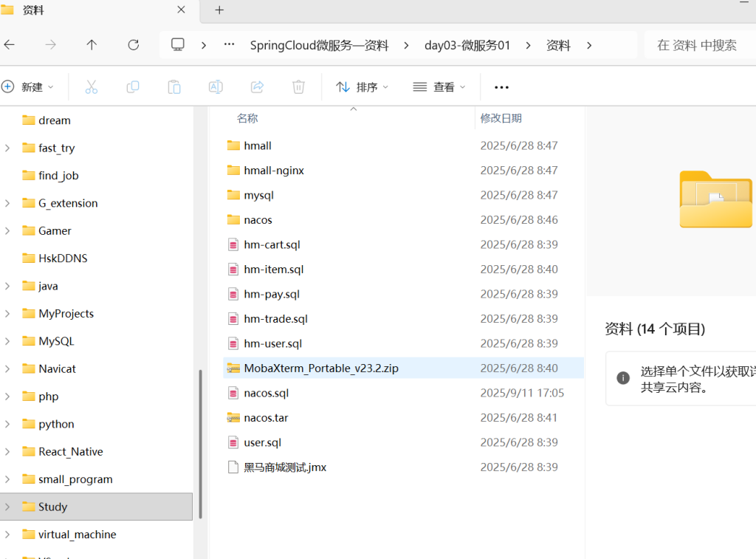The width and height of the screenshot is (756, 559).
Task: Click the Share icon in toolbar
Action: pyautogui.click(x=257, y=87)
